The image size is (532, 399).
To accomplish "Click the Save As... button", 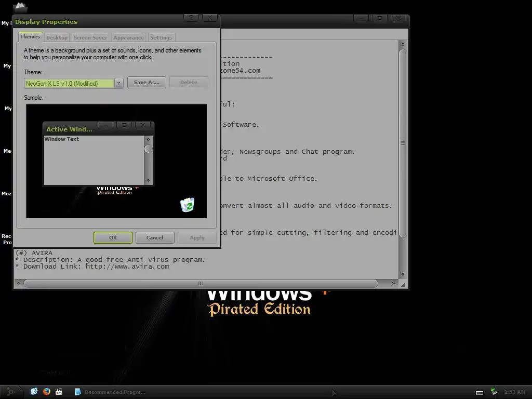I will [147, 83].
